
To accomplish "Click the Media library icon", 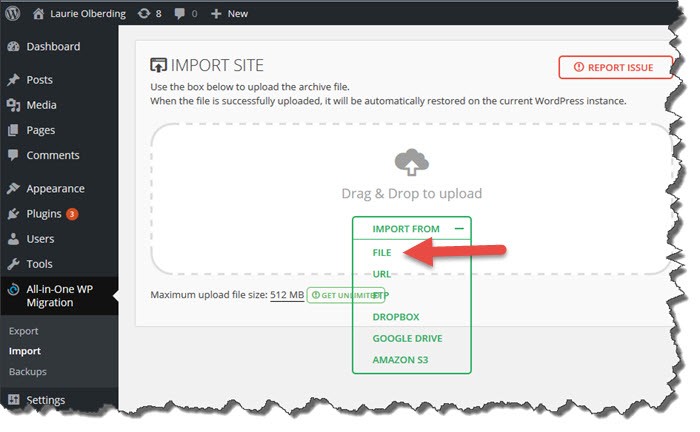I will tap(13, 105).
